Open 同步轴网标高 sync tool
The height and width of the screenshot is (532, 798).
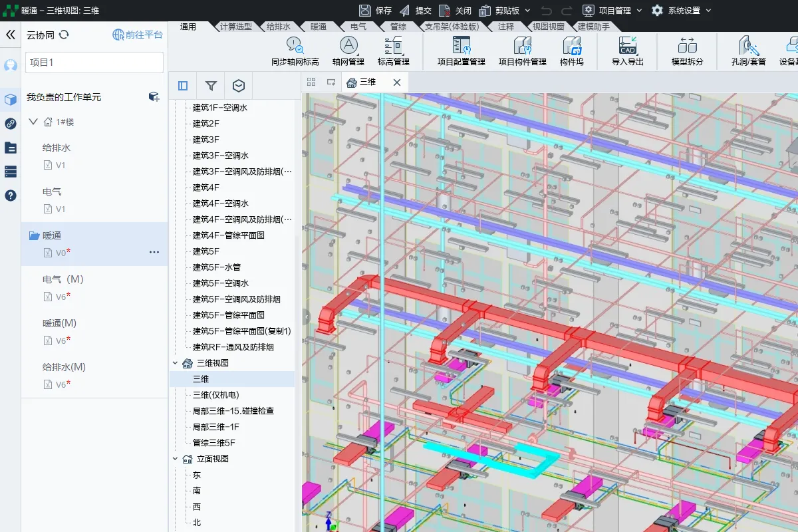pos(295,46)
